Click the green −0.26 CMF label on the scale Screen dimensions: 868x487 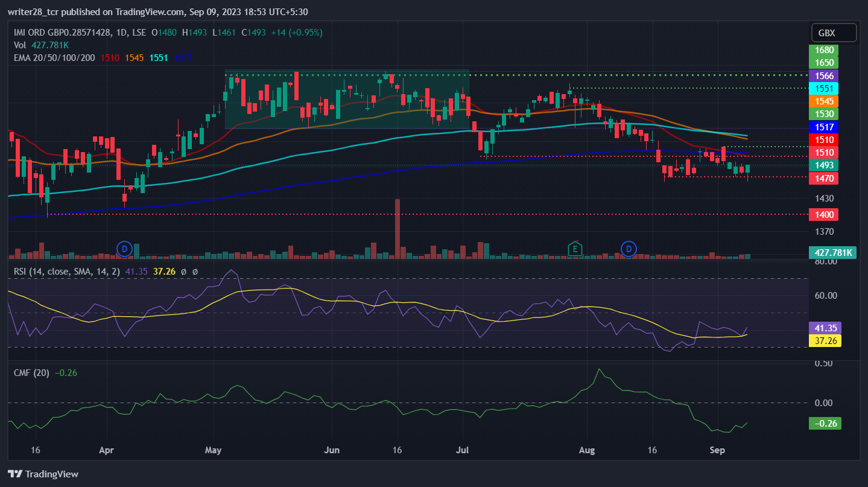coord(825,423)
